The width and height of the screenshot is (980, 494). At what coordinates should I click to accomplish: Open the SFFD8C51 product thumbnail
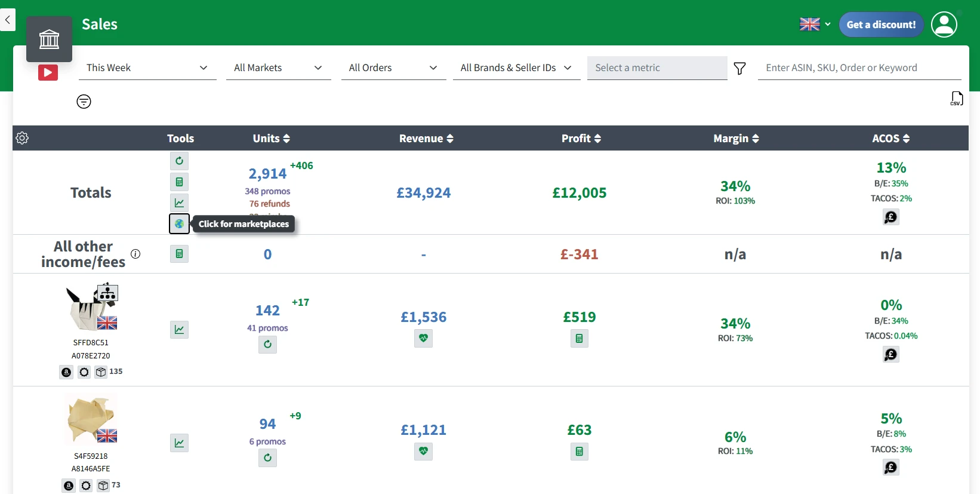pyautogui.click(x=91, y=307)
